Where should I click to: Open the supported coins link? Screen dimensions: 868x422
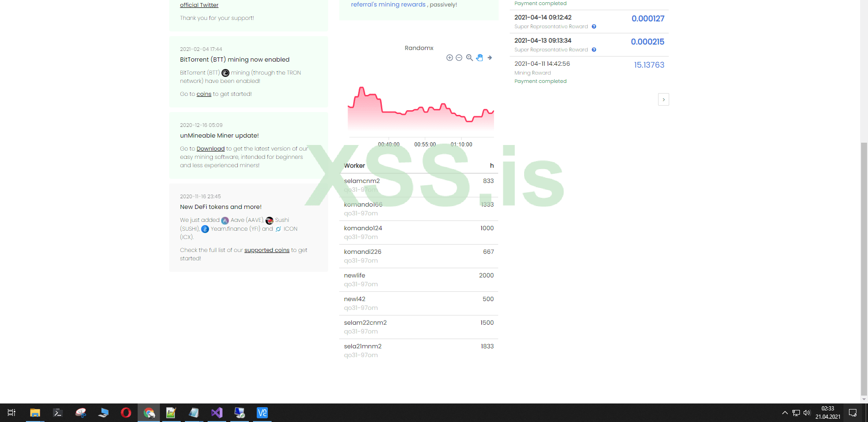[x=267, y=250]
